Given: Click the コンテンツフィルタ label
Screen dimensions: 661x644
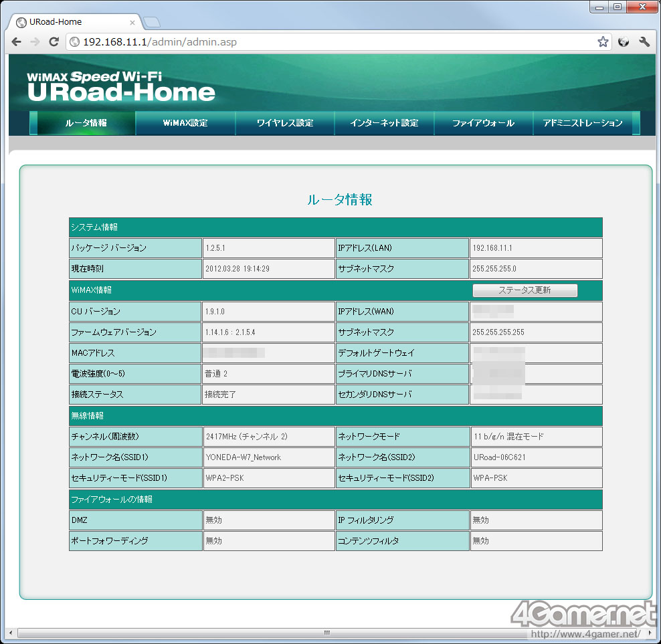Looking at the screenshot, I should coord(369,540).
